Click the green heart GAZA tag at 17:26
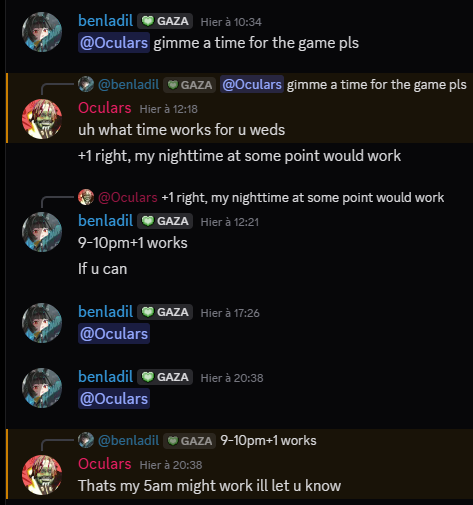Screen dimensions: 473x505 [x=165, y=312]
